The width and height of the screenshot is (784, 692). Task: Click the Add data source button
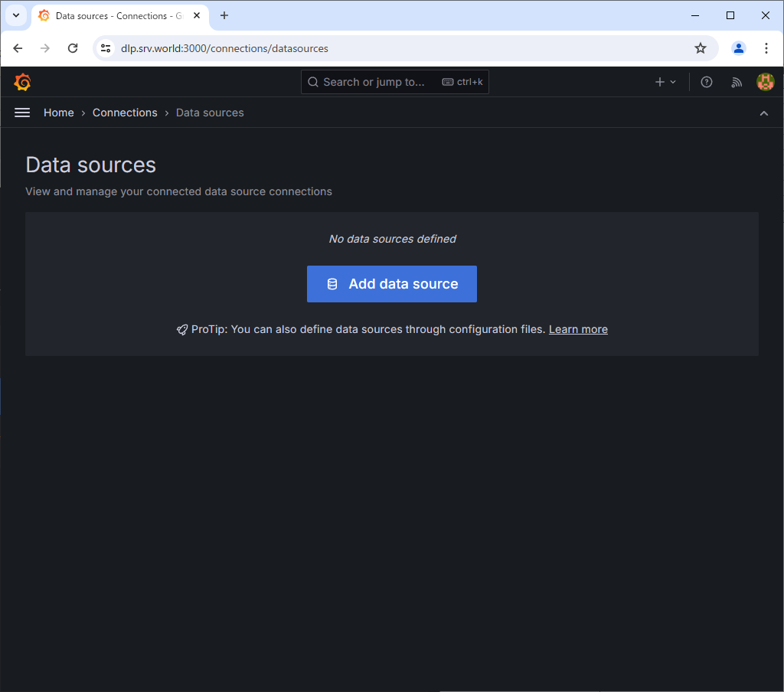(391, 284)
